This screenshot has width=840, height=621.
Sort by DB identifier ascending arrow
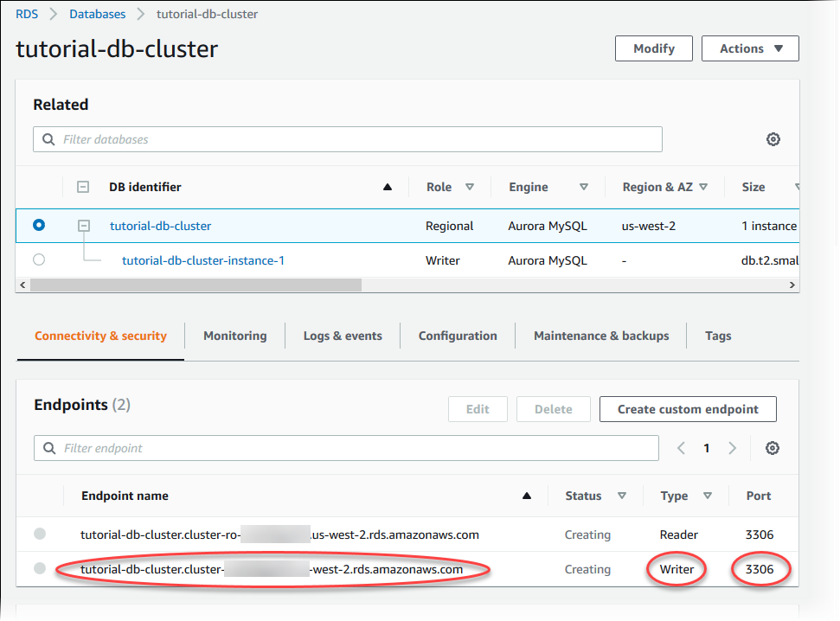[x=388, y=187]
